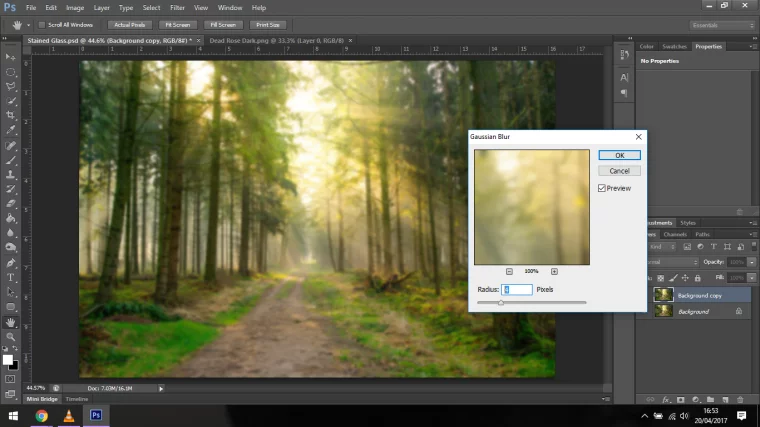This screenshot has width=760, height=427.
Task: Open the Fill slider dropdown
Action: [x=752, y=278]
